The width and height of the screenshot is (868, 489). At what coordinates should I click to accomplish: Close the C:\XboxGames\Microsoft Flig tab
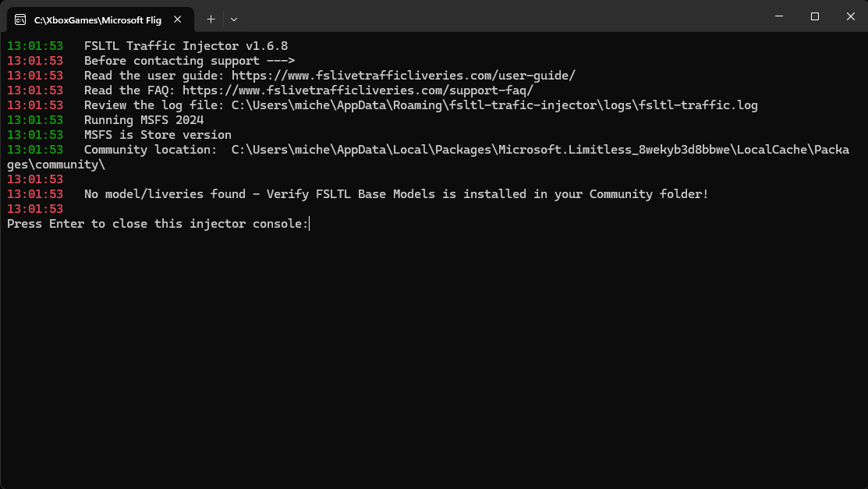pos(177,19)
